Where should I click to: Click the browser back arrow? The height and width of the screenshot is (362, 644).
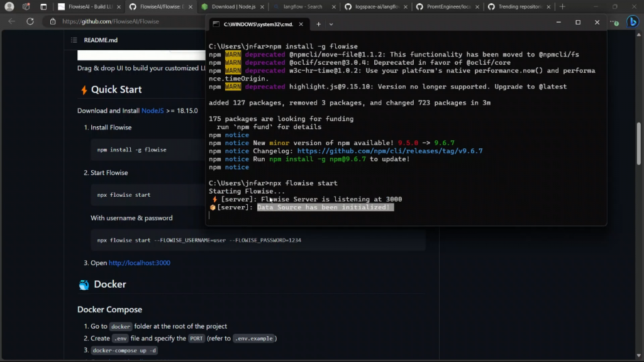(11, 21)
